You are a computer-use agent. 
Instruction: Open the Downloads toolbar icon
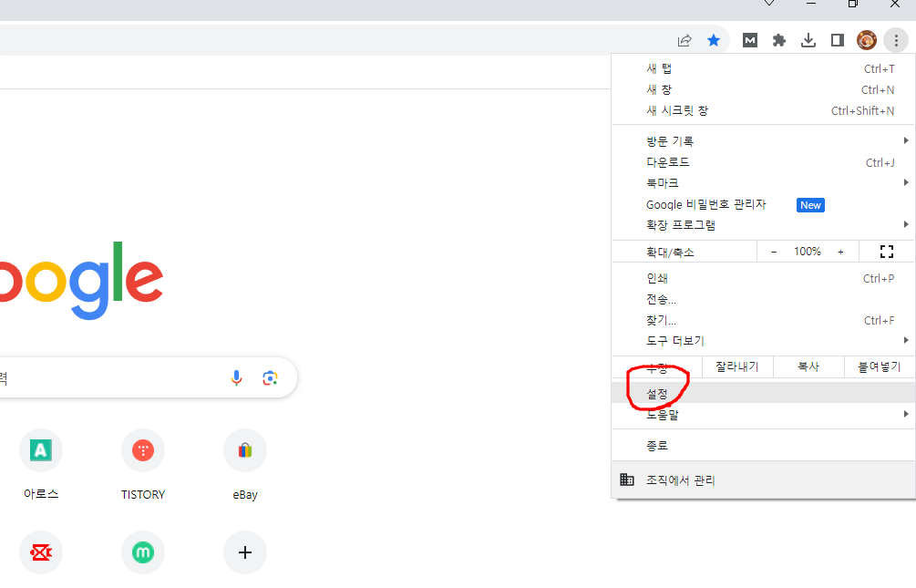click(x=808, y=40)
